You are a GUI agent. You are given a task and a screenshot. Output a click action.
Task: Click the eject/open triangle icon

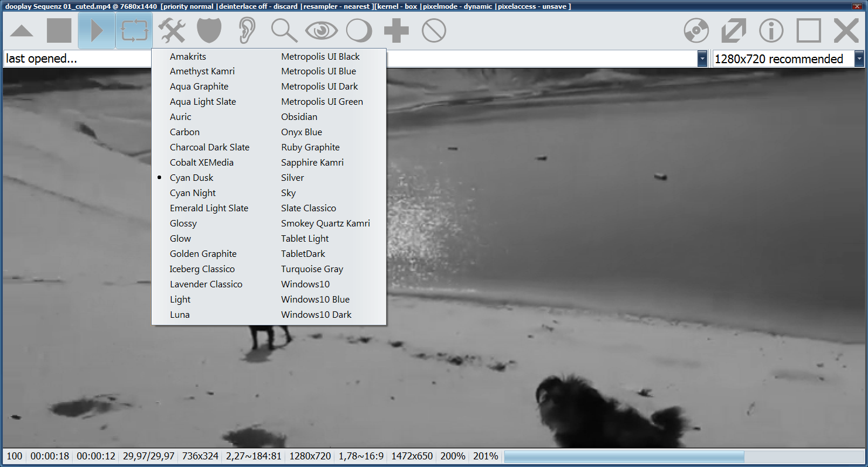pos(22,30)
